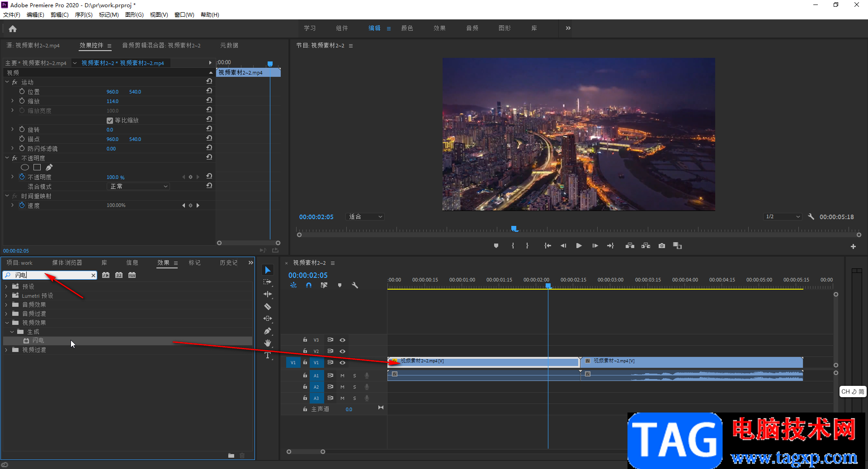868x469 pixels.
Task: Open the Sequence menu
Action: tap(84, 15)
